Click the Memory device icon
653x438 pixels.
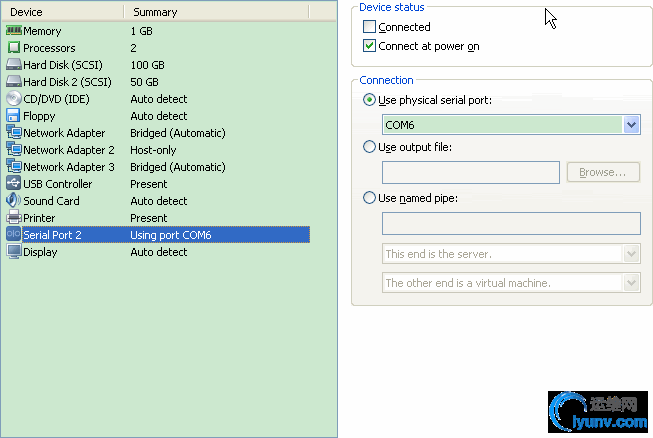(14, 30)
